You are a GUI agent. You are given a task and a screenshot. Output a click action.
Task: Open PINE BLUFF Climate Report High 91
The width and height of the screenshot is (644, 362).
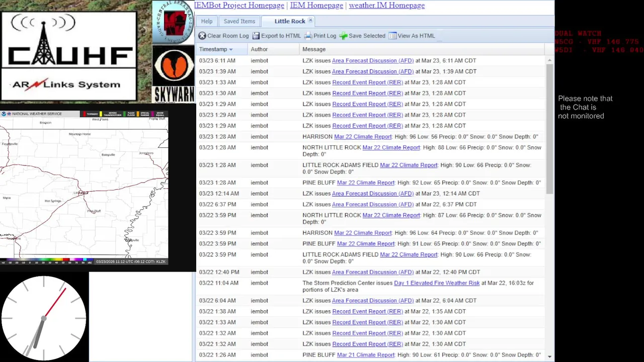pyautogui.click(x=366, y=244)
